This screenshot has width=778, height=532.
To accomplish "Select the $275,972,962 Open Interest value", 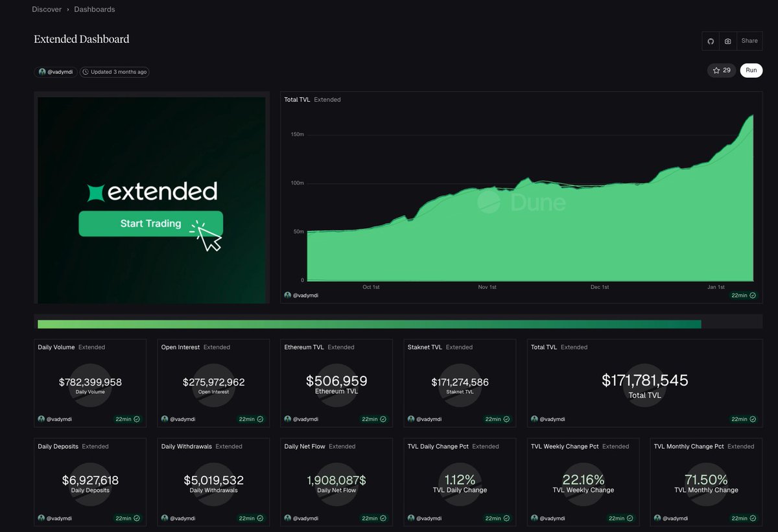I will click(x=214, y=382).
